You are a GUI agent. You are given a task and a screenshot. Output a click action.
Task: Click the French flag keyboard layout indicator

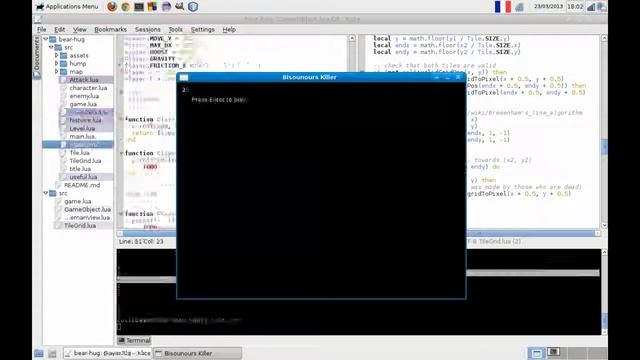(502, 7)
